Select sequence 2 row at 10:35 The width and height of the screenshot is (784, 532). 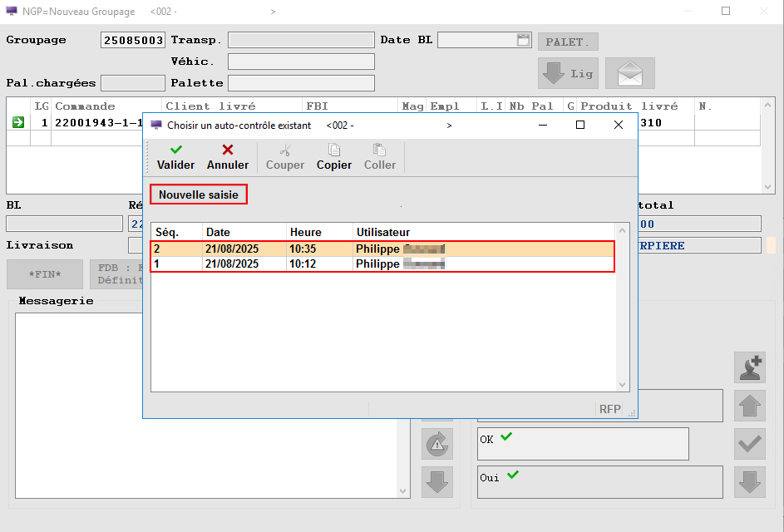click(x=382, y=249)
